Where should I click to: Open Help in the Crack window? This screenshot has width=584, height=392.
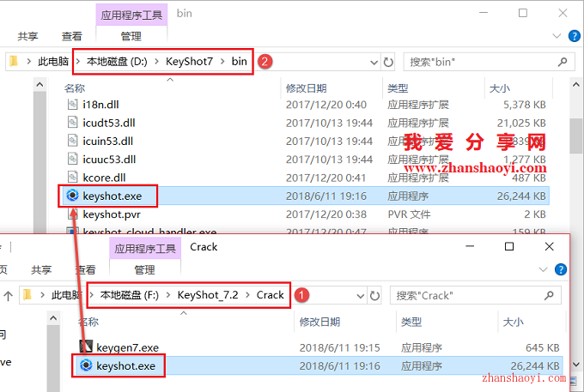[561, 269]
